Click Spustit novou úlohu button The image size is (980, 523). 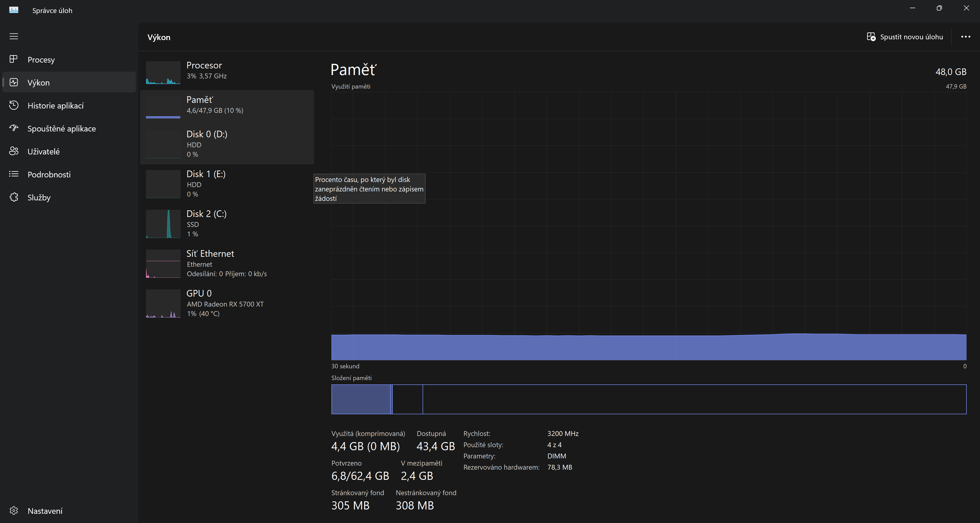[x=905, y=37]
